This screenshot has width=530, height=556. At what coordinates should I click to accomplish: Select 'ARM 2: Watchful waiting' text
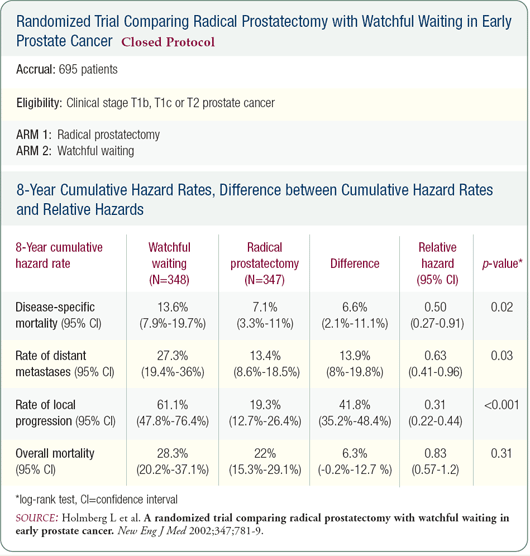(75, 151)
